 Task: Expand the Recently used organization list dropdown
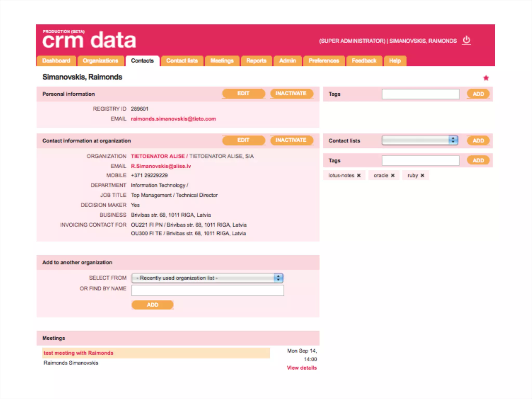click(x=207, y=278)
